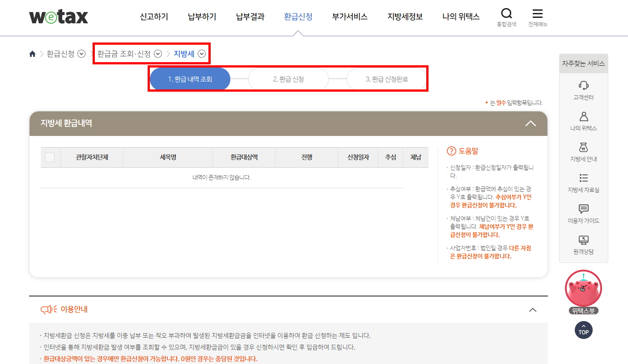
Task: Collapse the 이용안내 section
Action: 533,310
